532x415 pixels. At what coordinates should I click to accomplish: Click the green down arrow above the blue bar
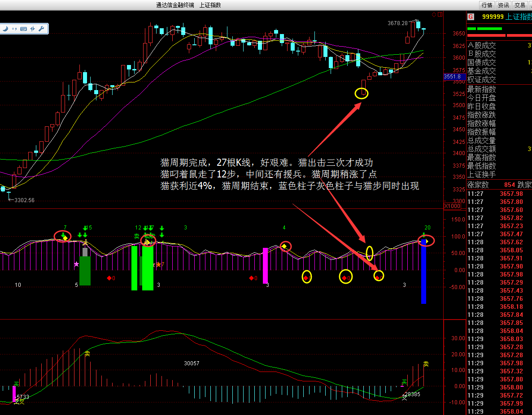(x=424, y=234)
